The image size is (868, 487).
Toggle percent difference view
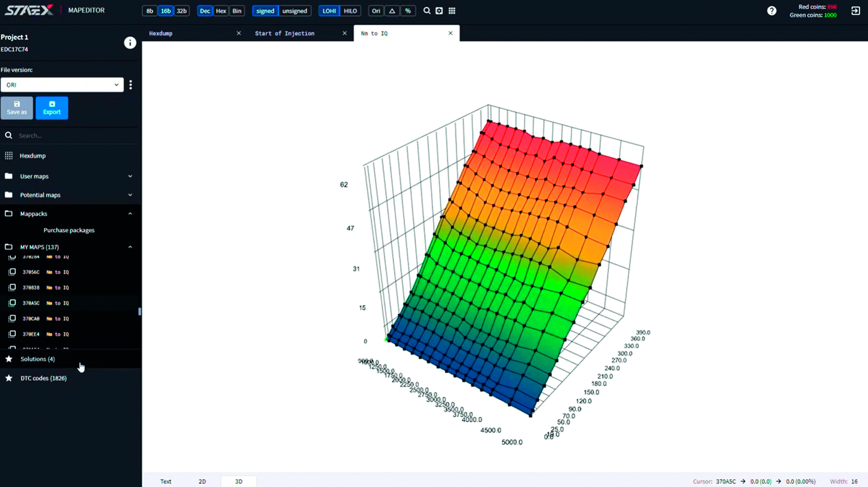(408, 11)
